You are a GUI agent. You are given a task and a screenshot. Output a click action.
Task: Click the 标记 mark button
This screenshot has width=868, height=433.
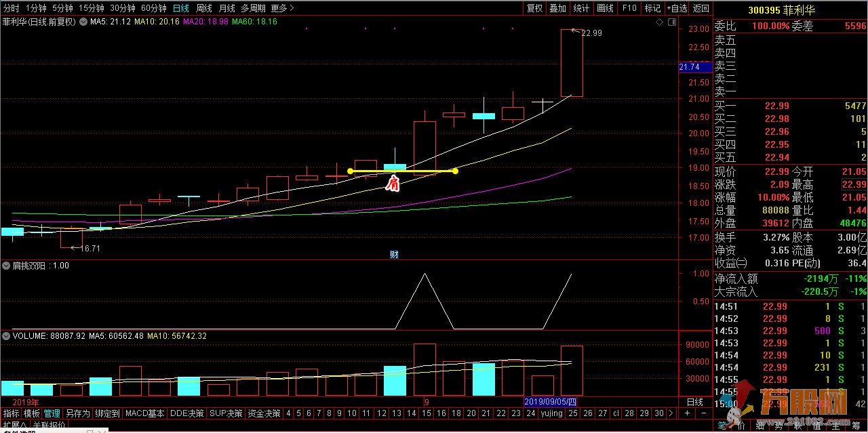click(652, 8)
